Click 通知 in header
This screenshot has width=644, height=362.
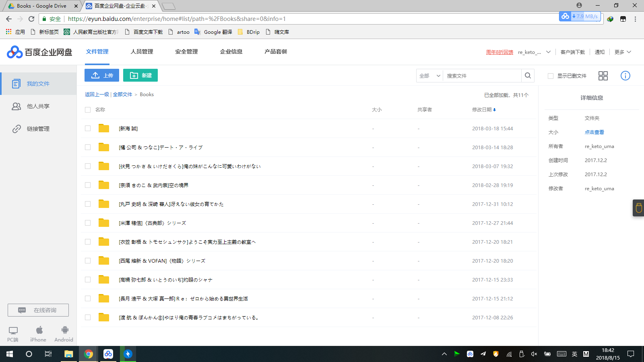coord(600,52)
